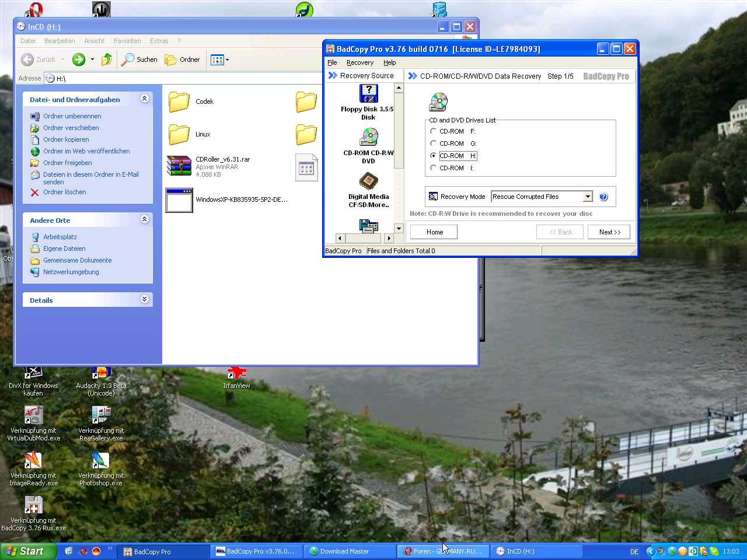
Task: Select the CD-ROM CD-R/W DVD recovery source icon
Action: 368,137
